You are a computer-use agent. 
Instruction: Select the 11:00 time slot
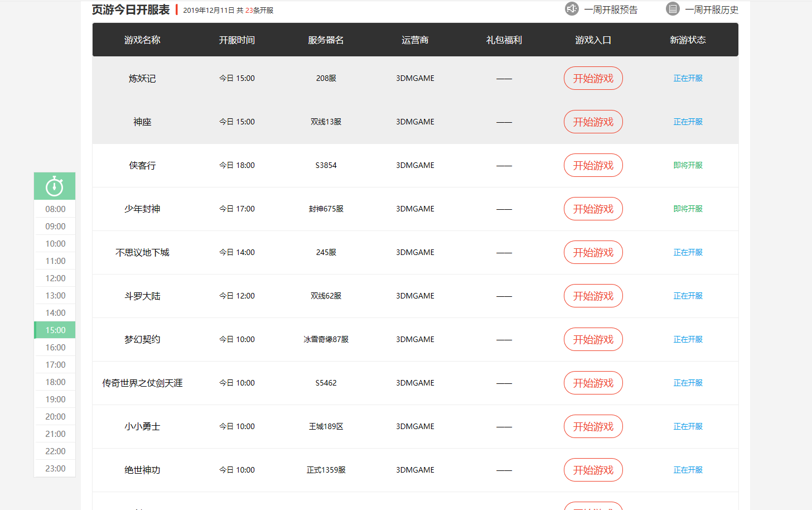(55, 261)
